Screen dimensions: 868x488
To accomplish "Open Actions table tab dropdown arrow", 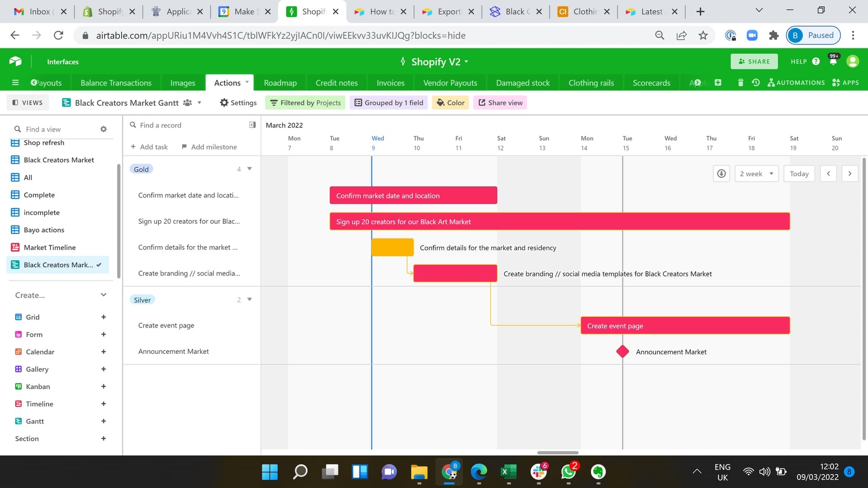I will pyautogui.click(x=247, y=82).
